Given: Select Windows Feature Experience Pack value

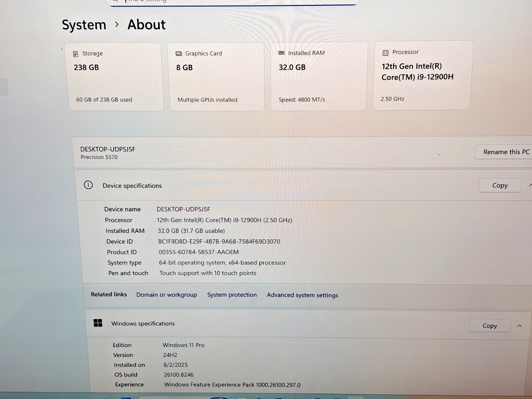Looking at the screenshot, I should 232,385.
